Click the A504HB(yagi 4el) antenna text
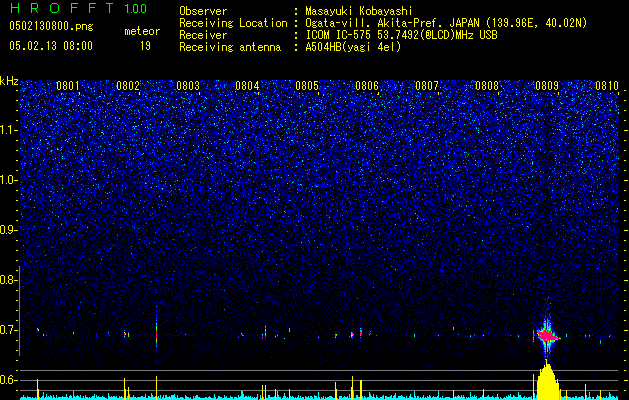The height and width of the screenshot is (400, 629). [353, 47]
